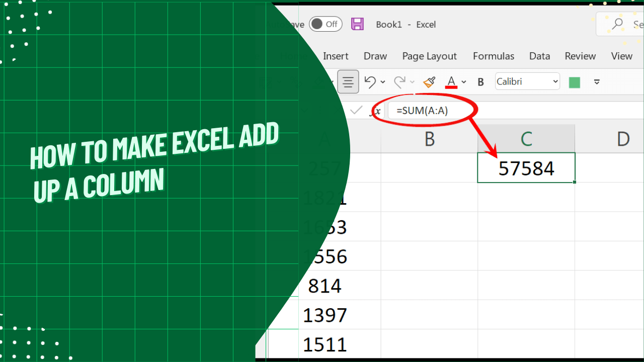Redo the last action

coord(399,81)
